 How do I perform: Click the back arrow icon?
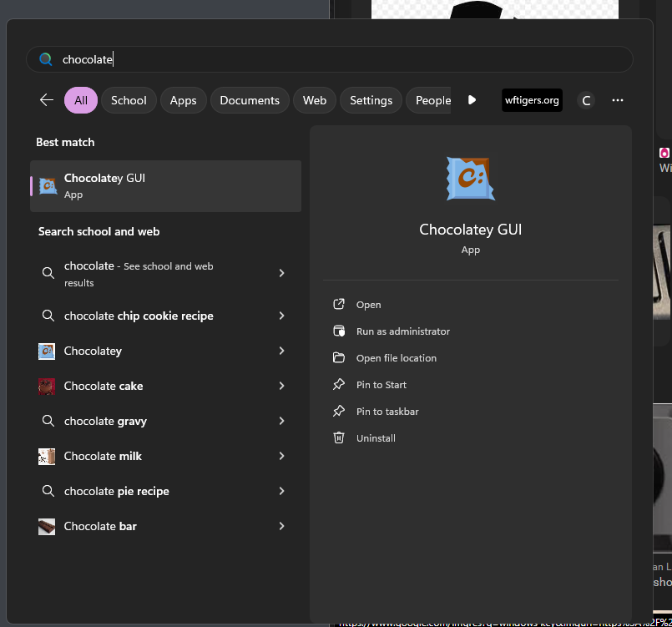click(x=47, y=100)
